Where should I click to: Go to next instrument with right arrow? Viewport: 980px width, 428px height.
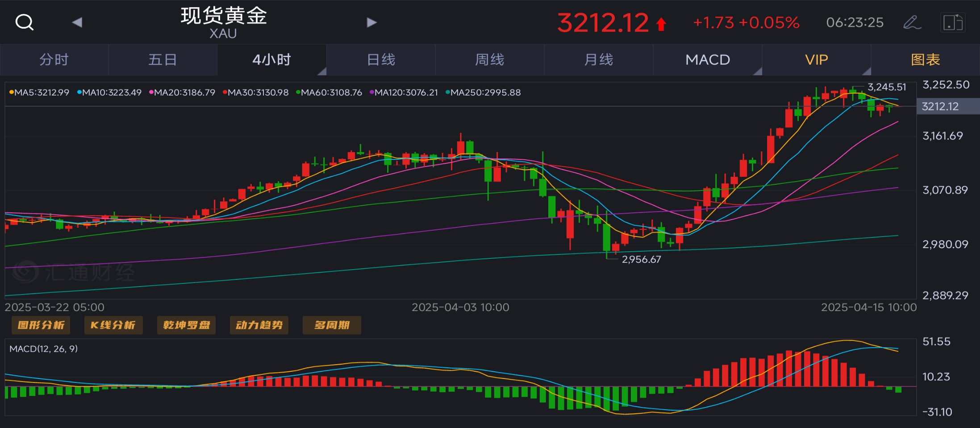(371, 22)
